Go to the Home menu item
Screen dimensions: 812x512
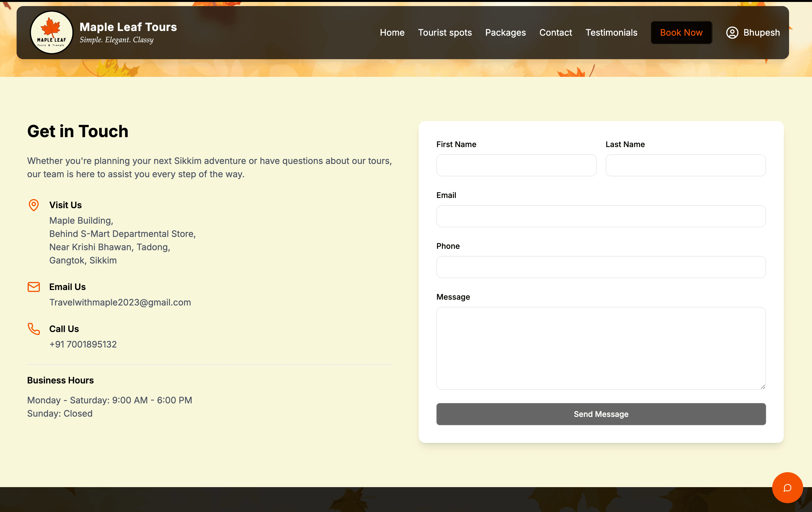click(392, 33)
